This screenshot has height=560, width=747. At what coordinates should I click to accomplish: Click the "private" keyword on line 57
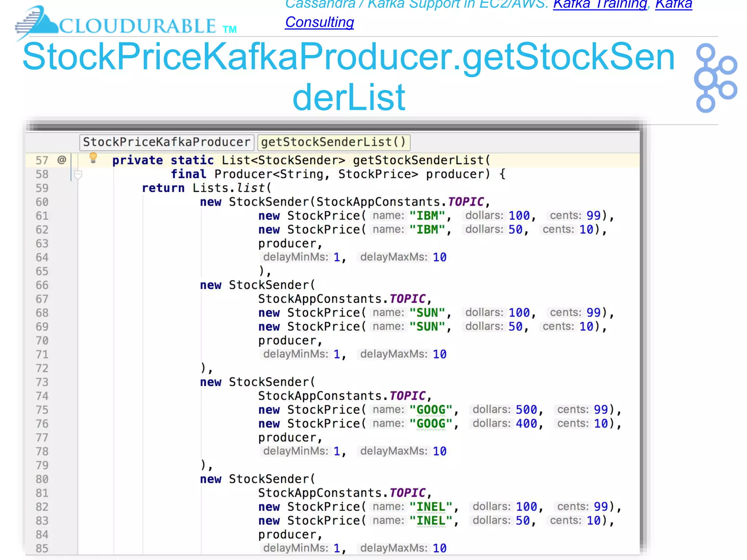(138, 160)
